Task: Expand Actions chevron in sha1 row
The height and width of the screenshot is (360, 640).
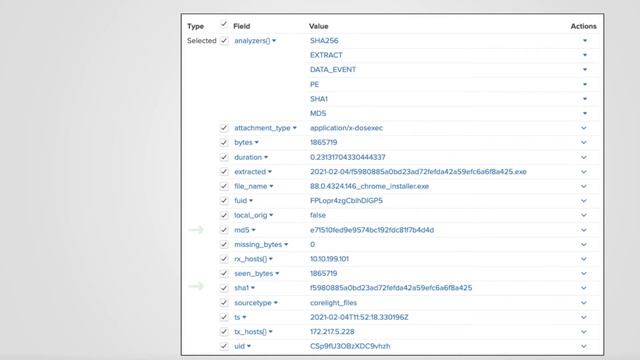Action: [584, 288]
